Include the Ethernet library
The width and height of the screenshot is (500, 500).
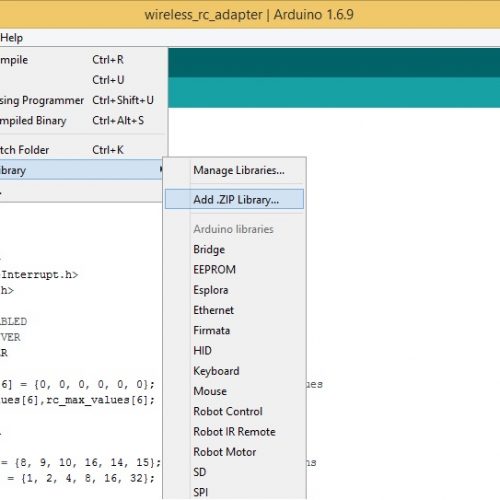click(x=234, y=310)
